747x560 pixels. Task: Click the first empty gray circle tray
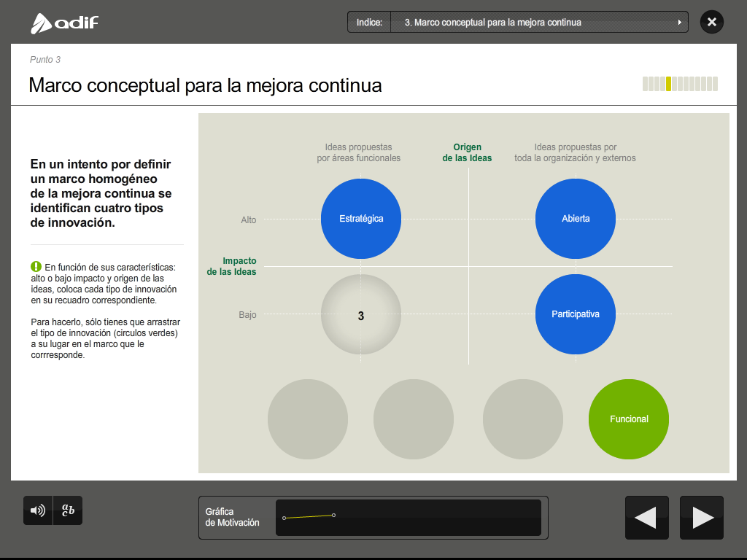(x=308, y=419)
